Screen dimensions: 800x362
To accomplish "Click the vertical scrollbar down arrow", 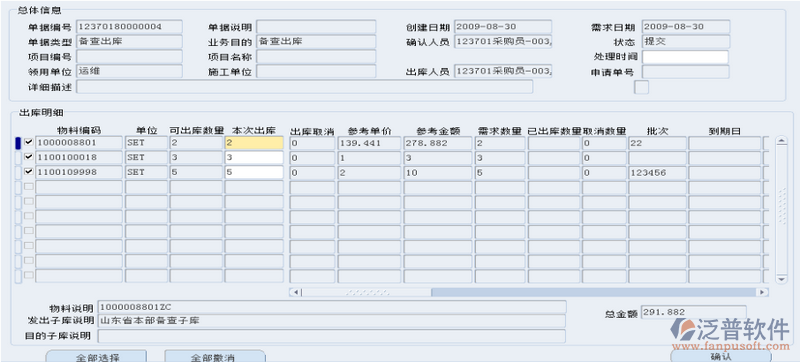I will pos(781,279).
